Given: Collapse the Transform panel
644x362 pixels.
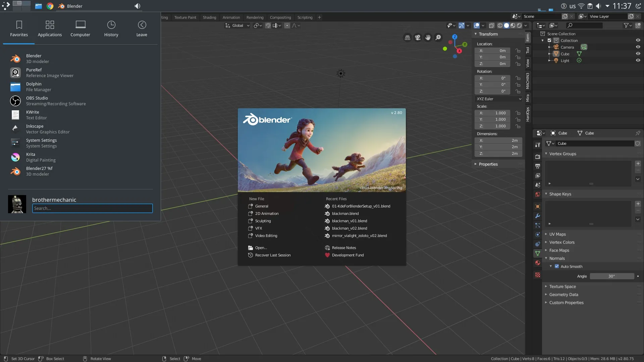Looking at the screenshot, I should 475,34.
